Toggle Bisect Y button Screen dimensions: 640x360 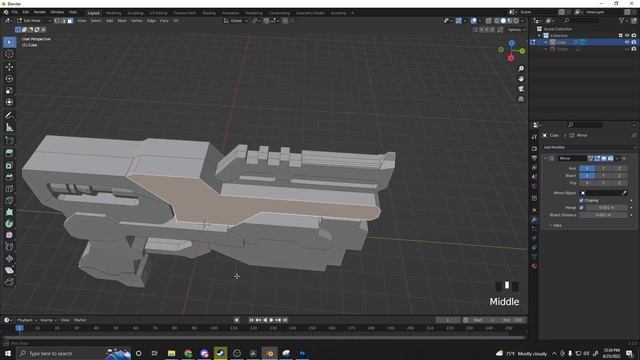coord(603,176)
